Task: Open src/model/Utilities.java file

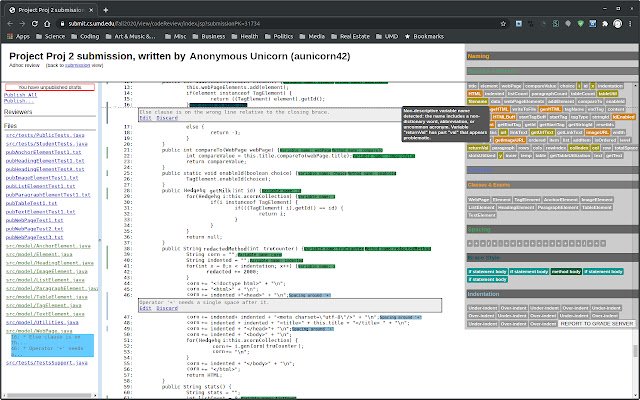Action: coord(42,322)
